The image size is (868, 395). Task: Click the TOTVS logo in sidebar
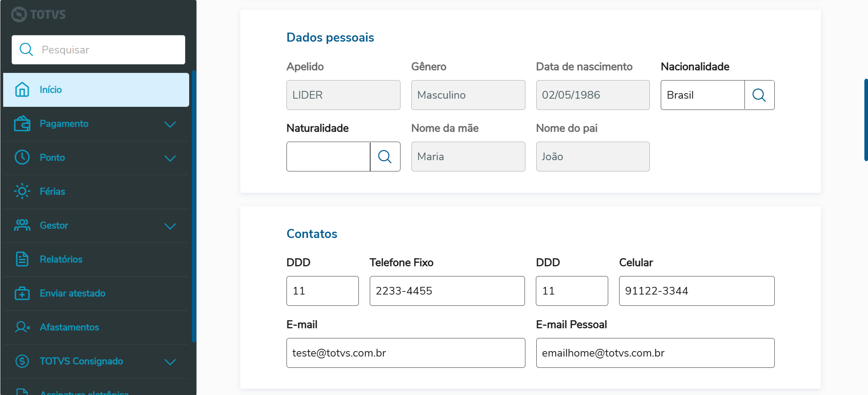pyautogui.click(x=38, y=14)
